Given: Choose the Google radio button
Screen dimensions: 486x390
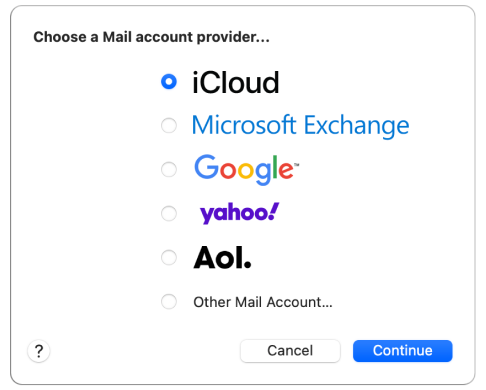Looking at the screenshot, I should (x=169, y=169).
